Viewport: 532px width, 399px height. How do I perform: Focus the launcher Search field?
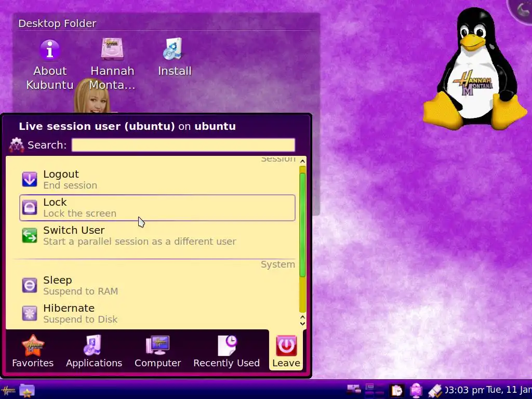(183, 145)
